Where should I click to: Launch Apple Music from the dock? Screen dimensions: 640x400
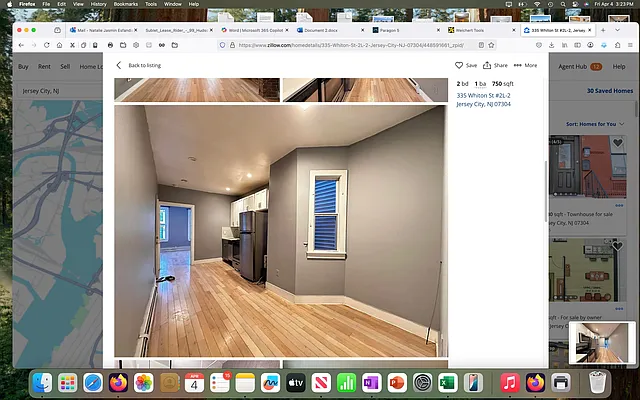[510, 383]
